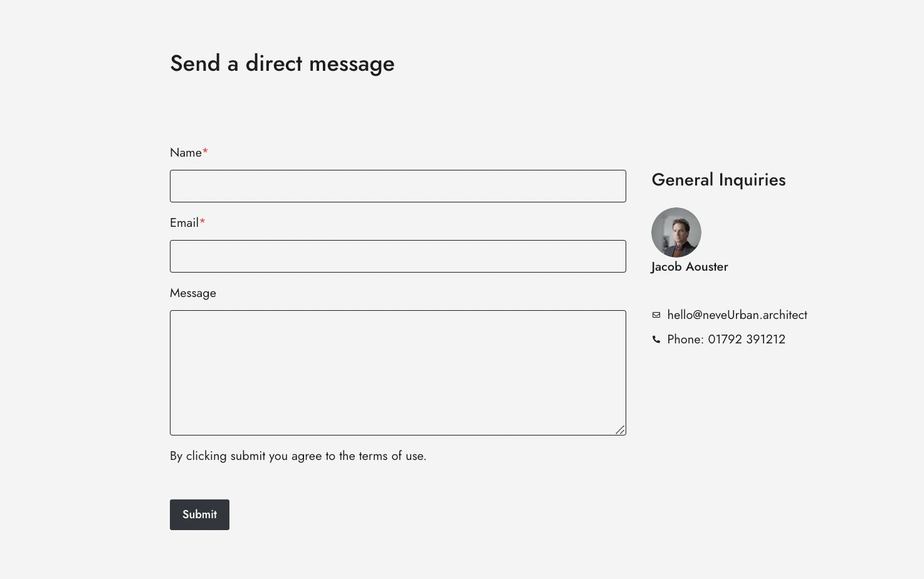
Task: Click the heading Send a direct message
Action: [282, 63]
